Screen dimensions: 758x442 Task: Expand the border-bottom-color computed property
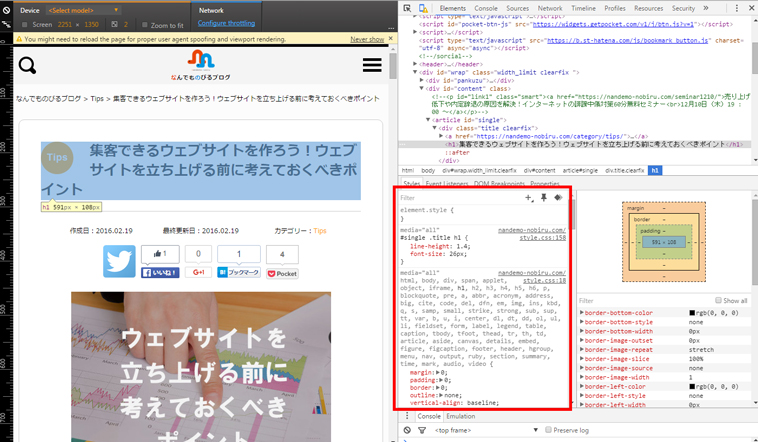pyautogui.click(x=582, y=313)
